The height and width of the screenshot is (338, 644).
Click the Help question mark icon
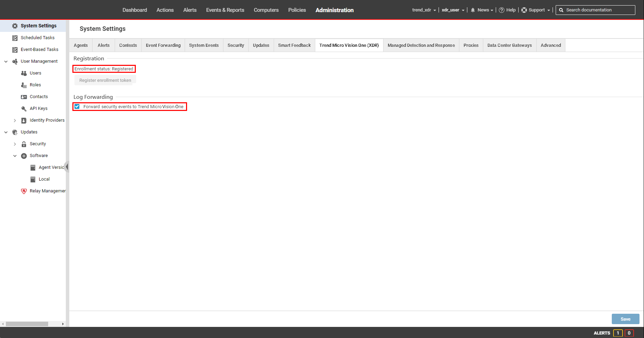[x=502, y=10]
